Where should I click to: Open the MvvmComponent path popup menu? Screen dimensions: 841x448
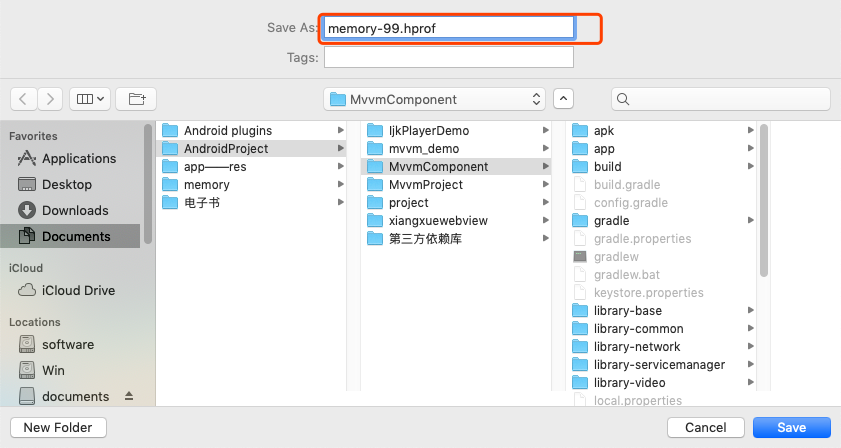[434, 99]
